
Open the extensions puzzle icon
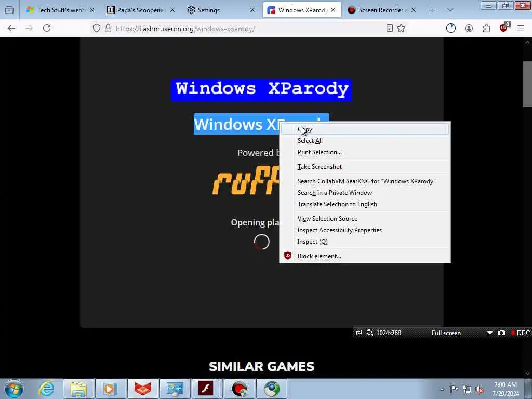486,28
